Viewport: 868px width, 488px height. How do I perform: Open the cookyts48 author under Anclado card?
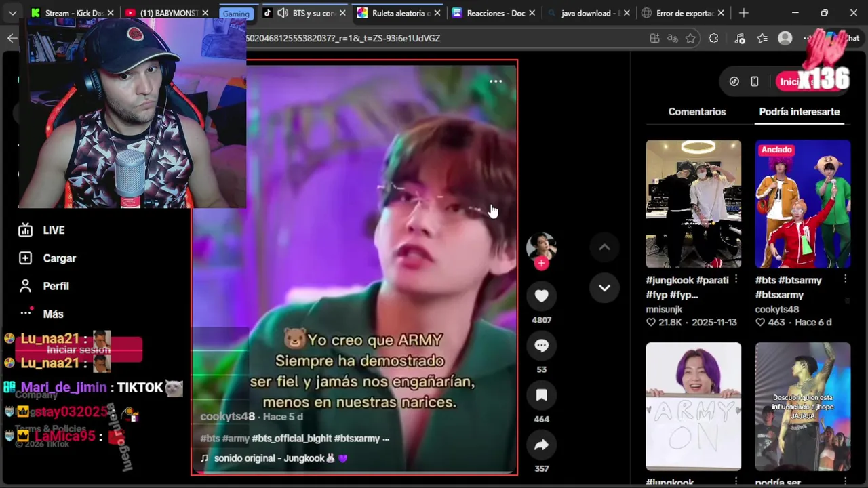tap(777, 309)
